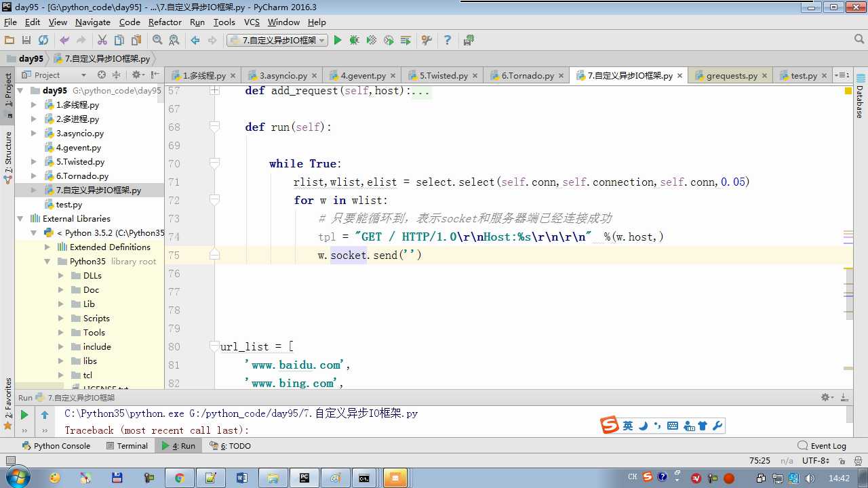The width and height of the screenshot is (868, 488).
Task: Click the Synchronize toolbar icon
Action: 43,41
